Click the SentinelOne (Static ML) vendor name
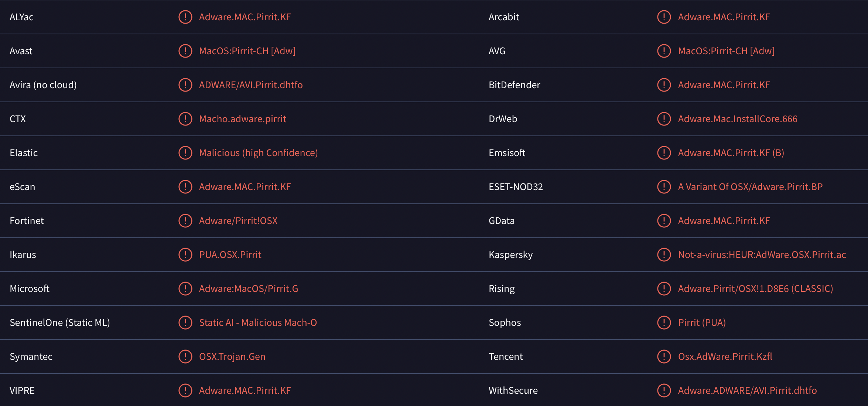The height and width of the screenshot is (406, 868). click(x=60, y=323)
